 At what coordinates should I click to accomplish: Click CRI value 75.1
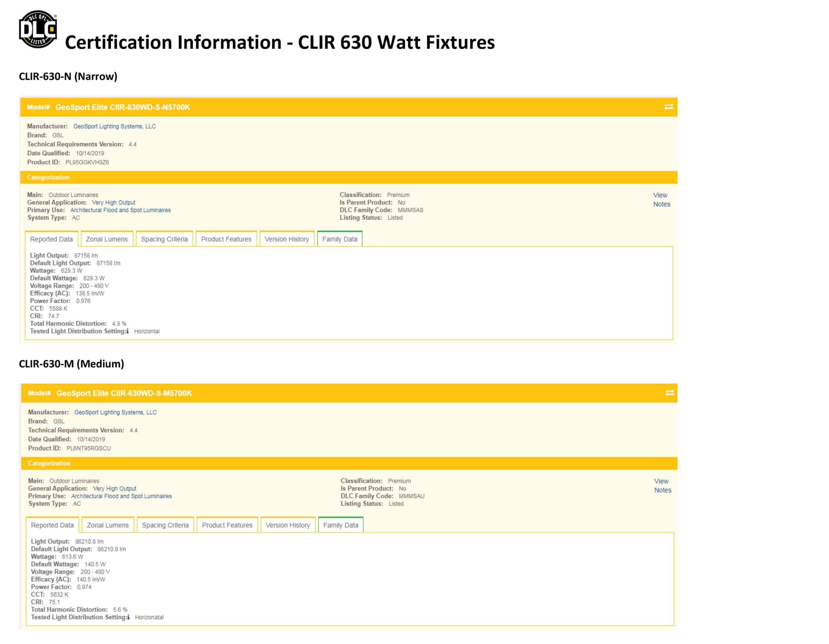click(x=54, y=602)
